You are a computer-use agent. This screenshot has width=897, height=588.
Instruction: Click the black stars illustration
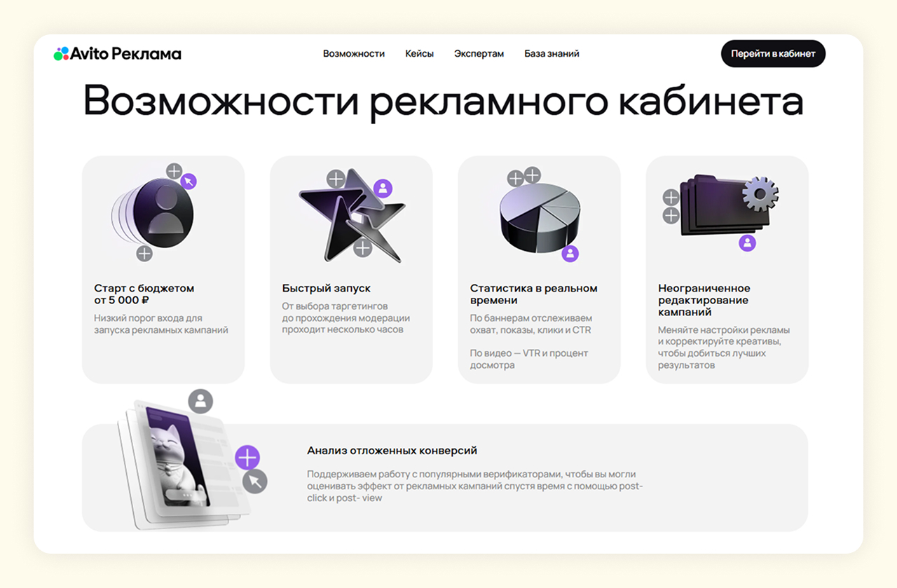351,215
